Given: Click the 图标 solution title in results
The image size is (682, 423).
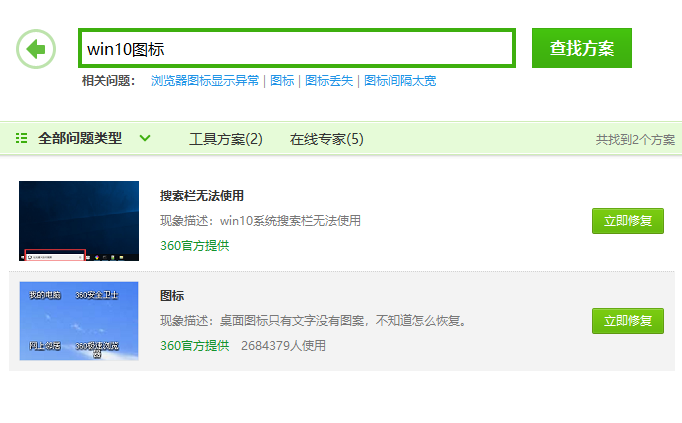Looking at the screenshot, I should tap(172, 296).
